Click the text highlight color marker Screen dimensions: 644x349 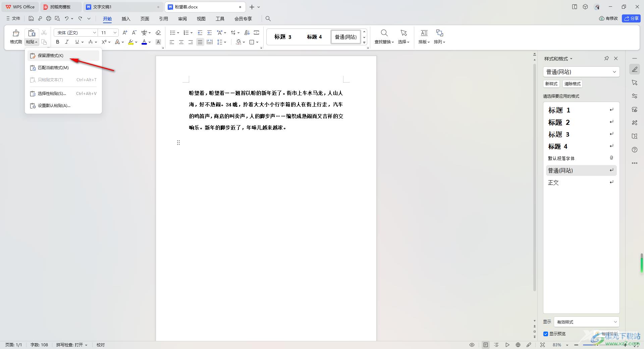point(131,42)
